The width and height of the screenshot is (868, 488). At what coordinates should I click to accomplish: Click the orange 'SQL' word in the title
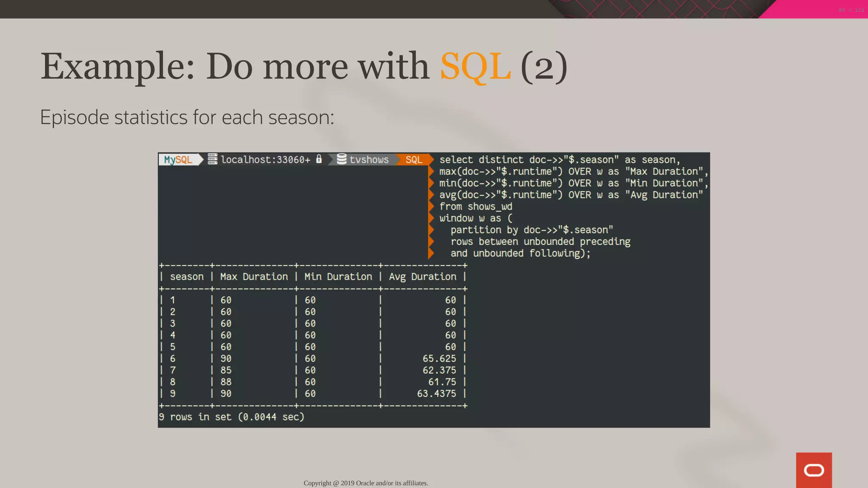476,67
